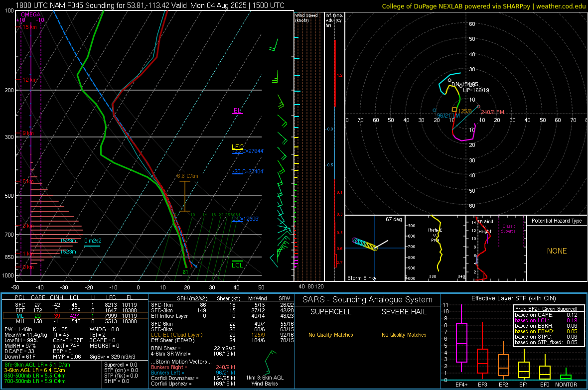Click the '15 km' height marker
588x390 pixels.
tap(29, 27)
